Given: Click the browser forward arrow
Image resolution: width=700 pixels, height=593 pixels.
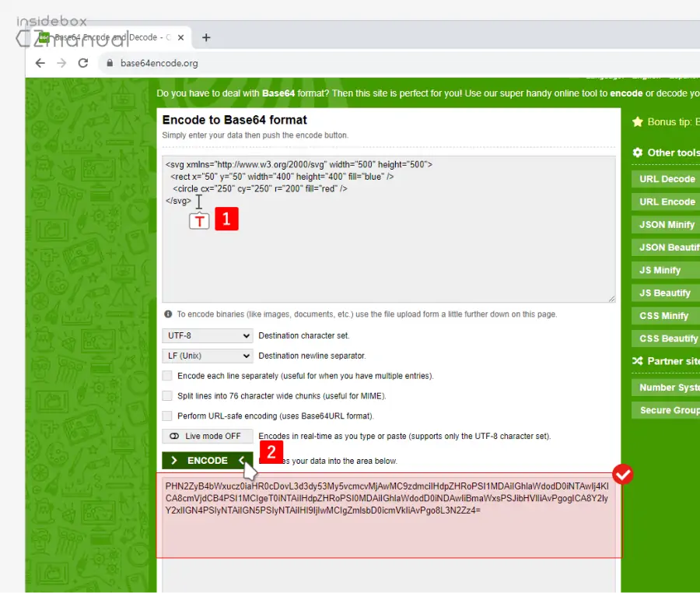Looking at the screenshot, I should (x=61, y=63).
